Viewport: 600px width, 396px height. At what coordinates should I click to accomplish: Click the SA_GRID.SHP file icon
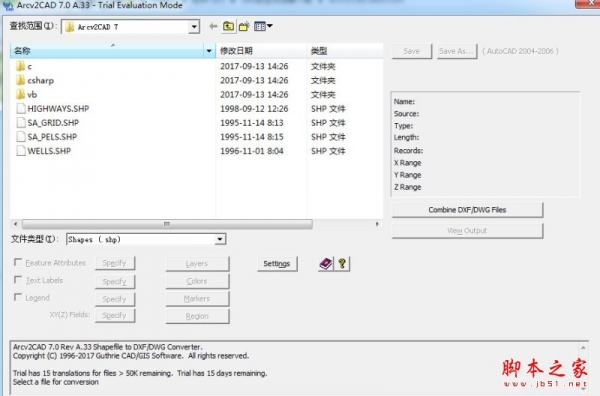coord(21,122)
